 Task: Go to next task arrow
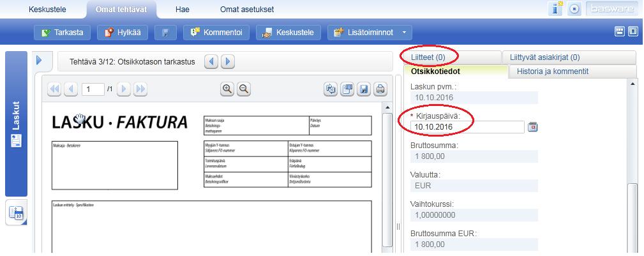[x=228, y=62]
